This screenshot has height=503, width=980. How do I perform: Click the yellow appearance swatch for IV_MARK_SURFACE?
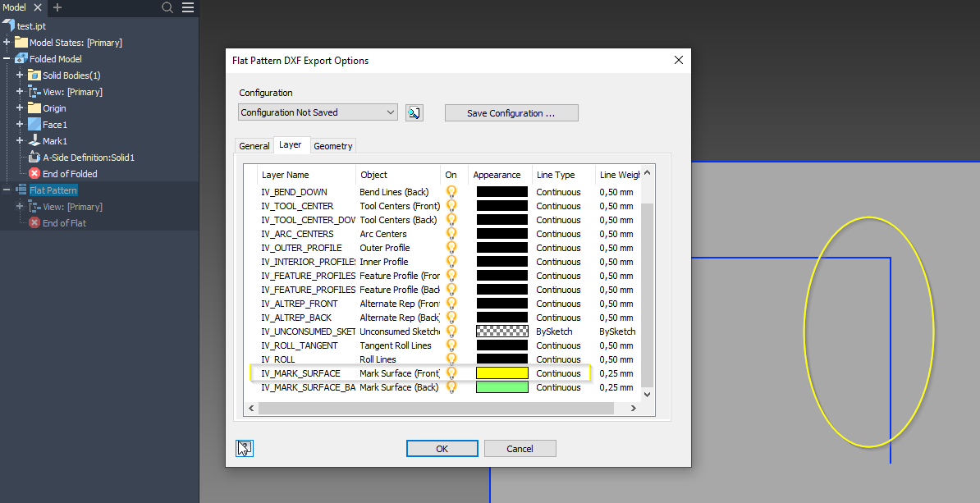[x=501, y=373]
